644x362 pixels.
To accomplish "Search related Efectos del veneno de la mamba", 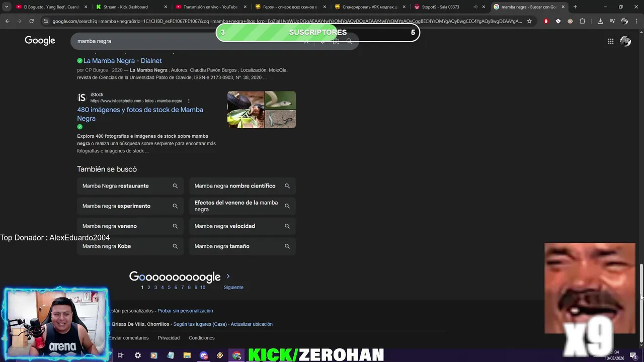I will pyautogui.click(x=242, y=206).
